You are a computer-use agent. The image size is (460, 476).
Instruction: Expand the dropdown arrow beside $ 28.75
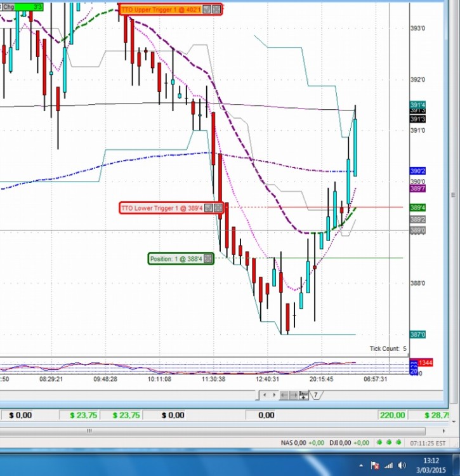(454, 421)
